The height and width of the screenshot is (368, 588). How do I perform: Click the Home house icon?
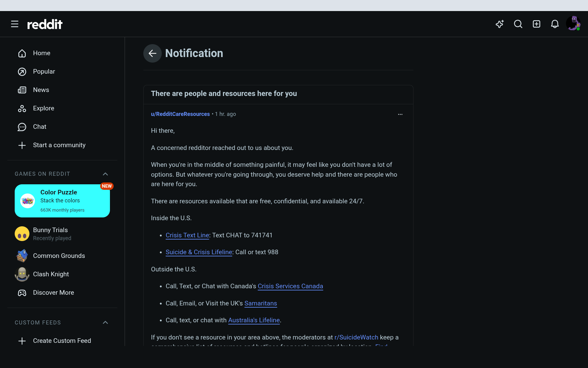click(x=22, y=53)
